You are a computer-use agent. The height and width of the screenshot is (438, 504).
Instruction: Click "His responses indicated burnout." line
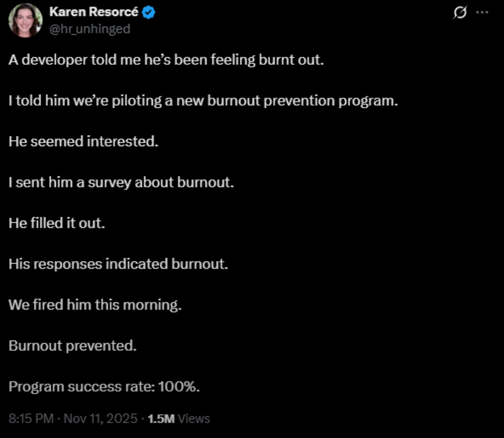tap(118, 264)
